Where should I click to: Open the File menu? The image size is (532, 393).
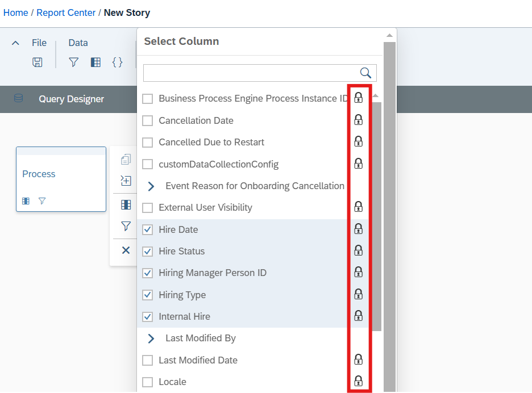click(x=39, y=43)
